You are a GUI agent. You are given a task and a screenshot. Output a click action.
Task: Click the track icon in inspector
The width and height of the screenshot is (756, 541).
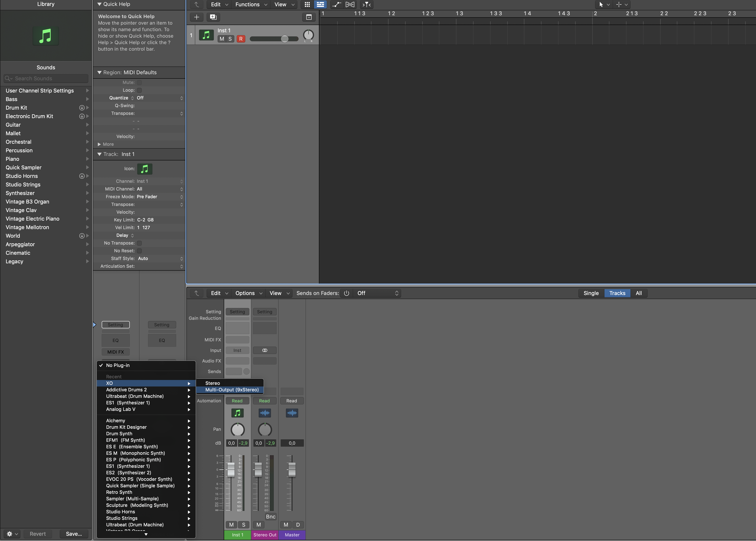click(x=145, y=169)
